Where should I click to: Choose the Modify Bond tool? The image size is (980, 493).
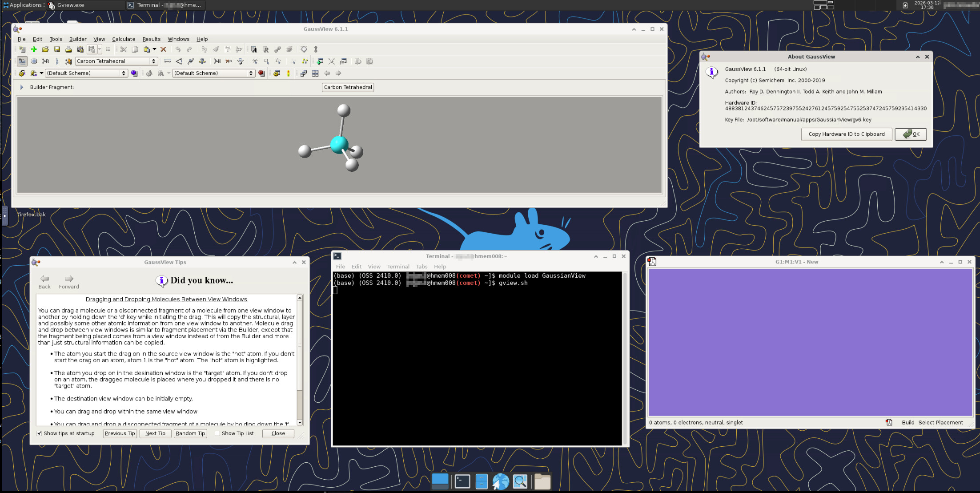coord(168,61)
